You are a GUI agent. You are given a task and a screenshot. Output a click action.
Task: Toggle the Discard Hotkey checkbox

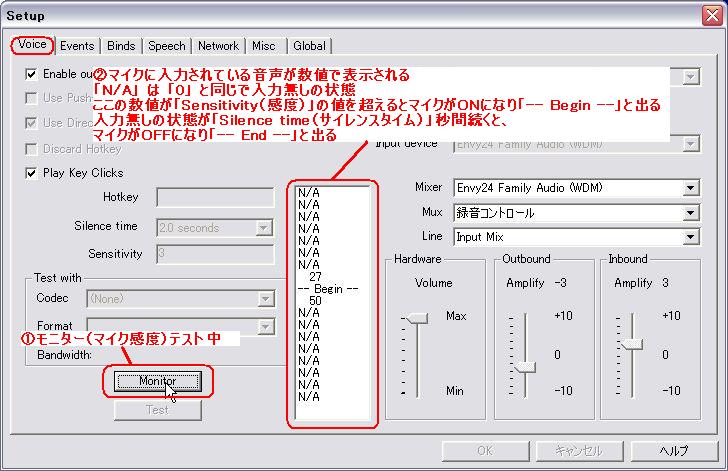click(x=32, y=149)
